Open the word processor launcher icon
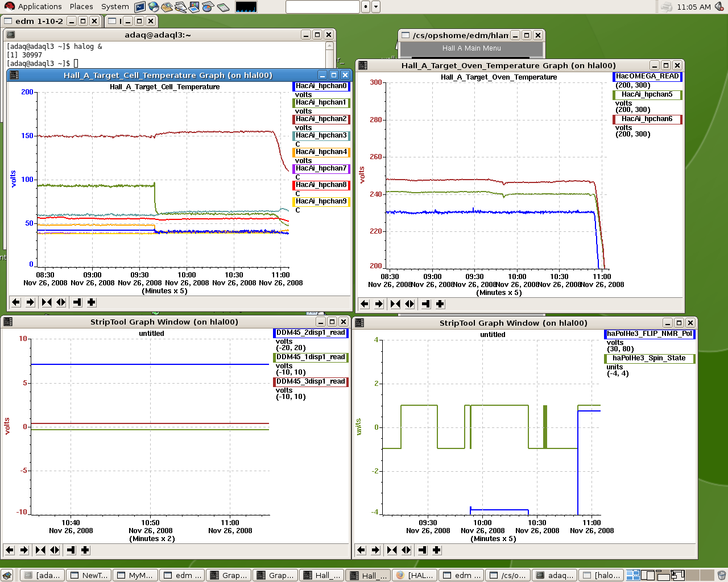Screen dimensions: 728x582 (180, 7)
